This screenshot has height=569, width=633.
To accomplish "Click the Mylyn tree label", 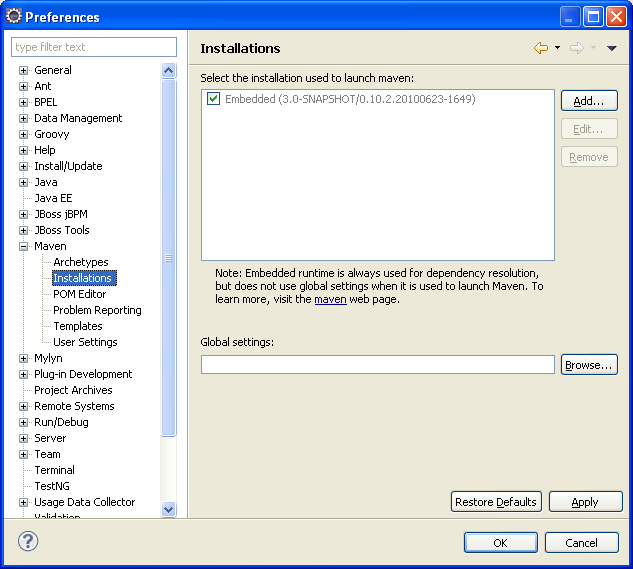I will click(48, 358).
